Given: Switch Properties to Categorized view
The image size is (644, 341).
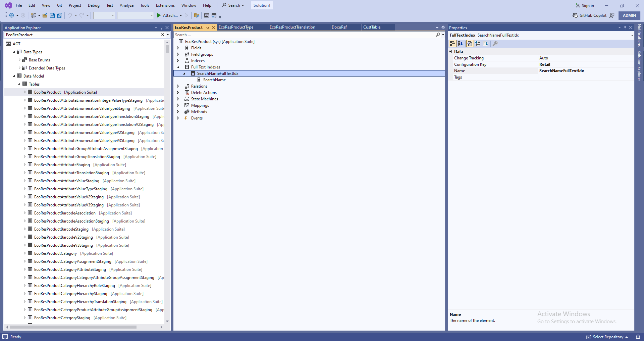Looking at the screenshot, I should pos(452,44).
